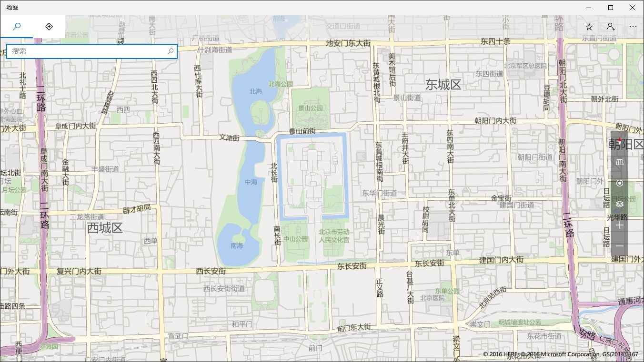Toggle the map tilt grid icon
Screen dimensions: 644x362
619,162
